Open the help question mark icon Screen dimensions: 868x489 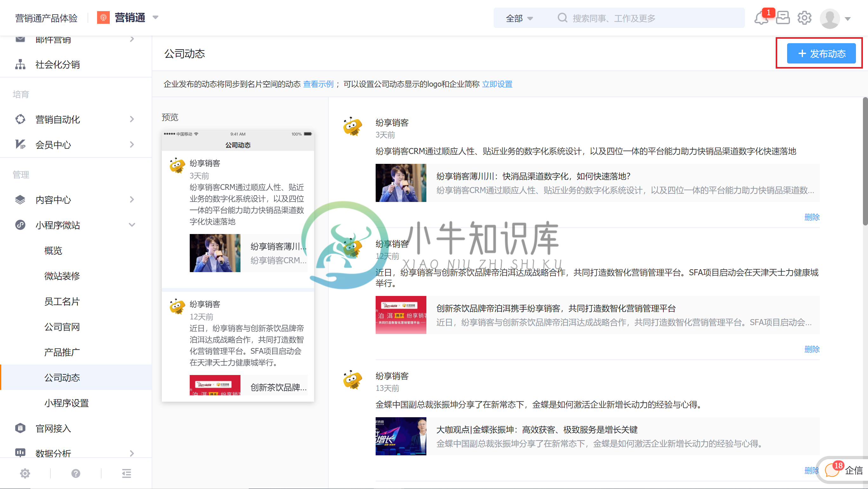[x=76, y=473]
